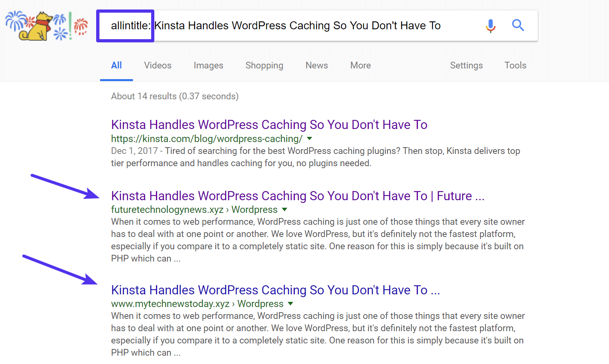This screenshot has height=364, width=609.
Task: Expand the dropdown next to kinsta.com URL
Action: (309, 138)
